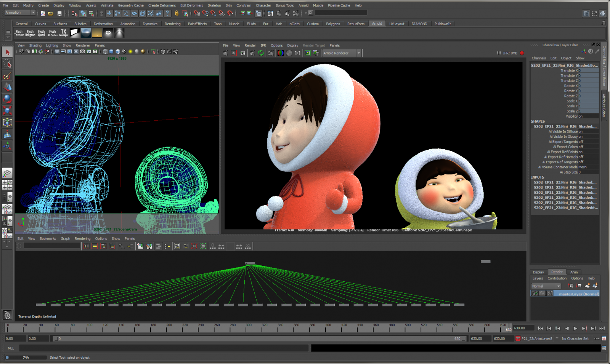Click redo previous render clapperboard in Render View

226,53
